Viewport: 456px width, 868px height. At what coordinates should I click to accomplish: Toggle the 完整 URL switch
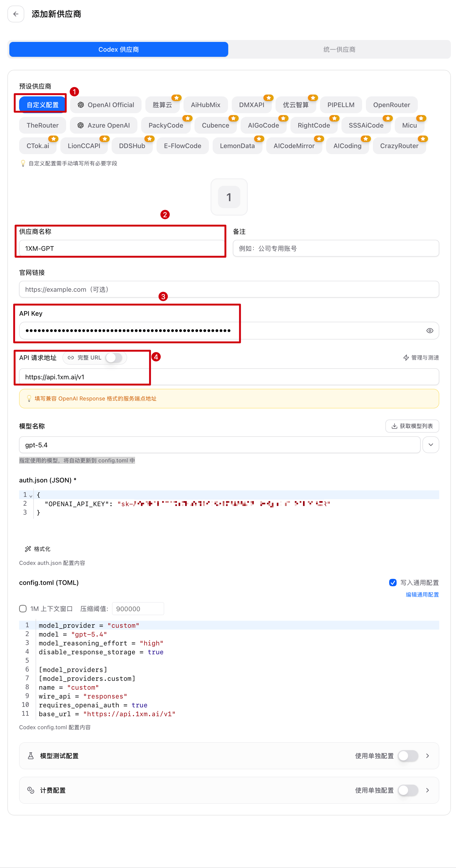(x=114, y=357)
